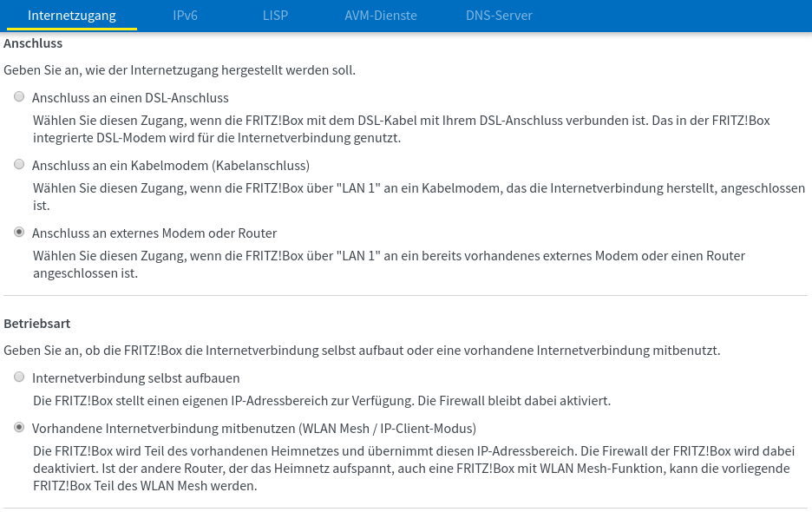The width and height of the screenshot is (812, 512).
Task: Select the Internetzugang tab
Action: click(71, 16)
